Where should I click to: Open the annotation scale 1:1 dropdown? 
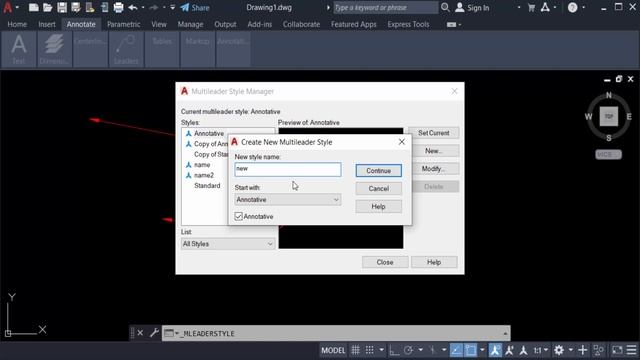pyautogui.click(x=541, y=350)
